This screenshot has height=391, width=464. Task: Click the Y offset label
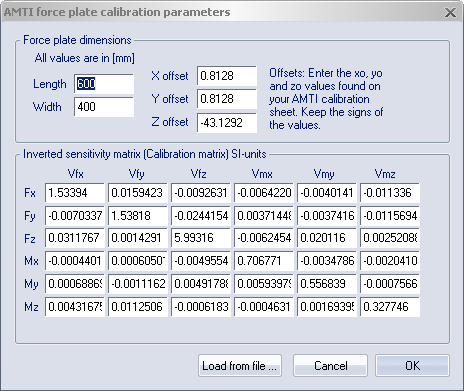click(x=170, y=99)
